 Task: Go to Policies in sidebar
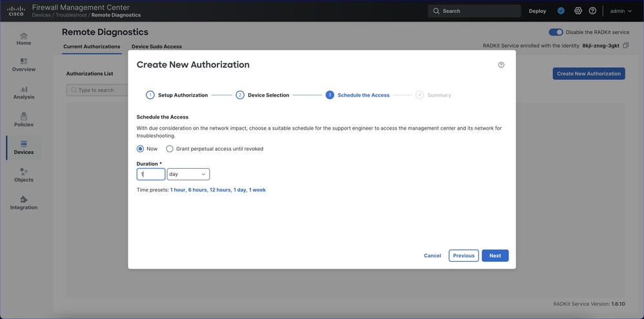coord(24,120)
